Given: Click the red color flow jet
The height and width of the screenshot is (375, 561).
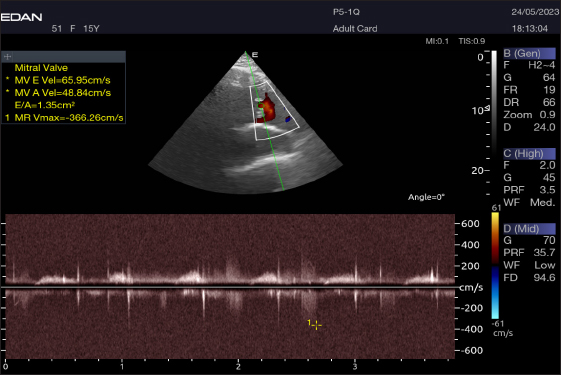Looking at the screenshot, I should click(266, 108).
